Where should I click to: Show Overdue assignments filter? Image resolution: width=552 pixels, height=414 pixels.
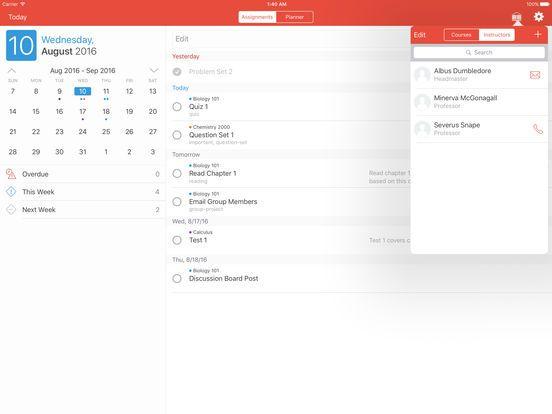(83, 174)
